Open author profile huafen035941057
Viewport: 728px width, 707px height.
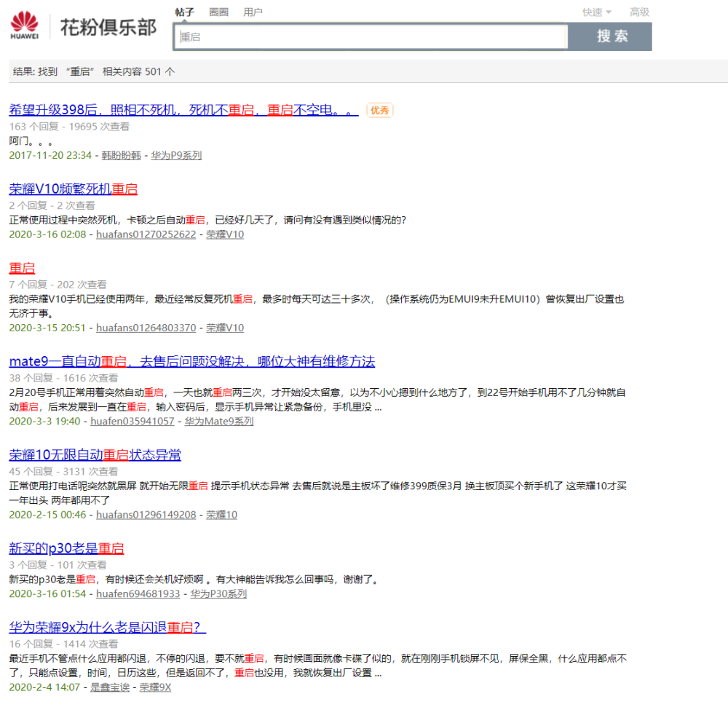132,421
